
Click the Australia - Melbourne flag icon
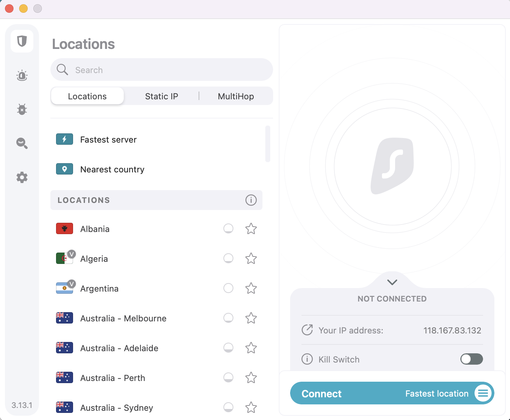[65, 318]
